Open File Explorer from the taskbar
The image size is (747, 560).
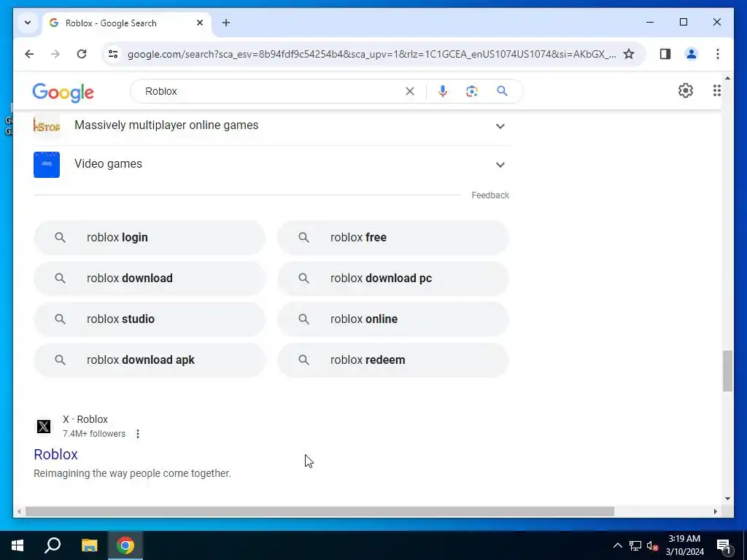(x=89, y=545)
